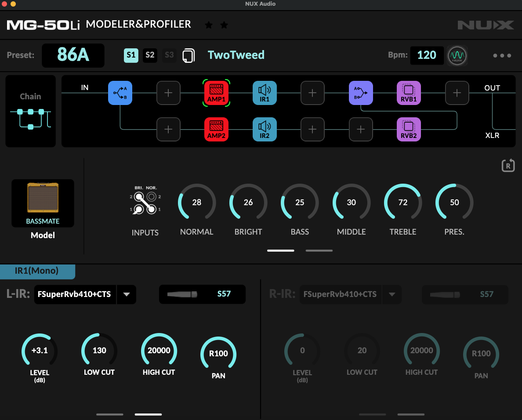Activate scene S2
This screenshot has height=420, width=522.
150,55
